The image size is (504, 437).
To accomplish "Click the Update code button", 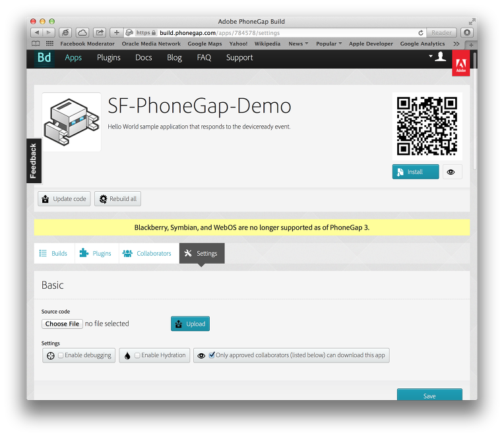I will 64,199.
